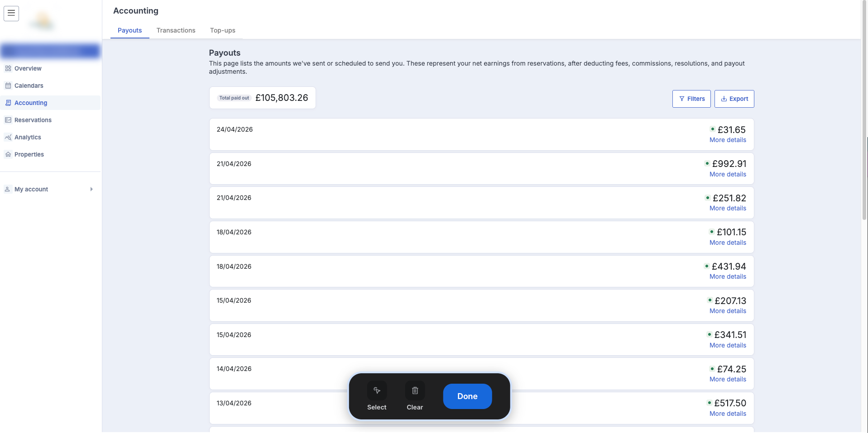Open the hamburger navigation menu
868x433 pixels.
click(x=11, y=14)
